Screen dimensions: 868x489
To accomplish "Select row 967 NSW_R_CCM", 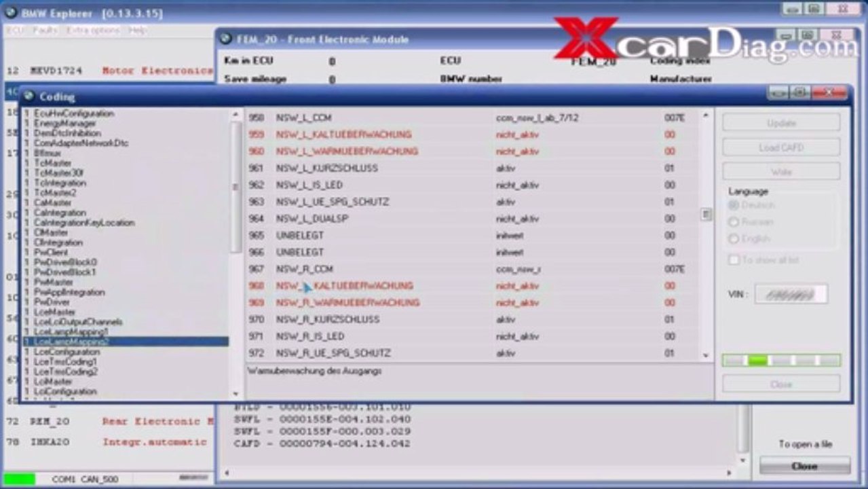I will click(472, 269).
